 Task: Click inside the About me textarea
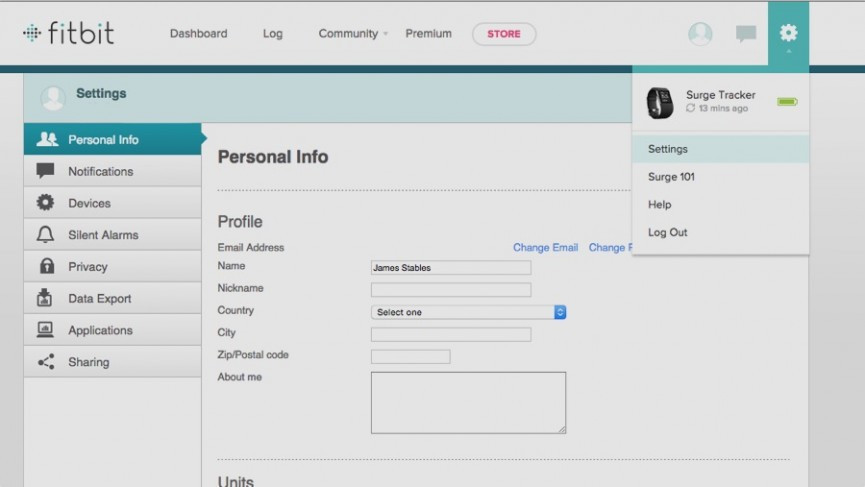click(x=467, y=402)
